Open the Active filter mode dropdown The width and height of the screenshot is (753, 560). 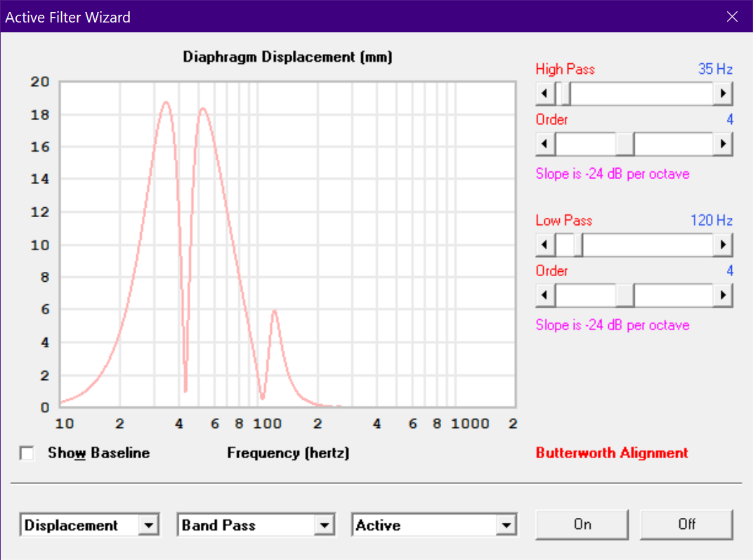[506, 526]
